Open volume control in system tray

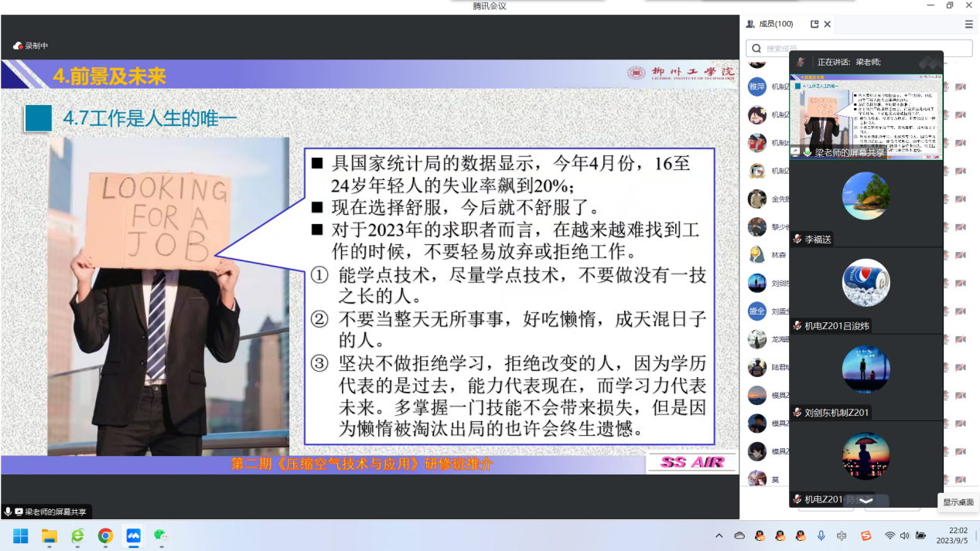point(905,536)
